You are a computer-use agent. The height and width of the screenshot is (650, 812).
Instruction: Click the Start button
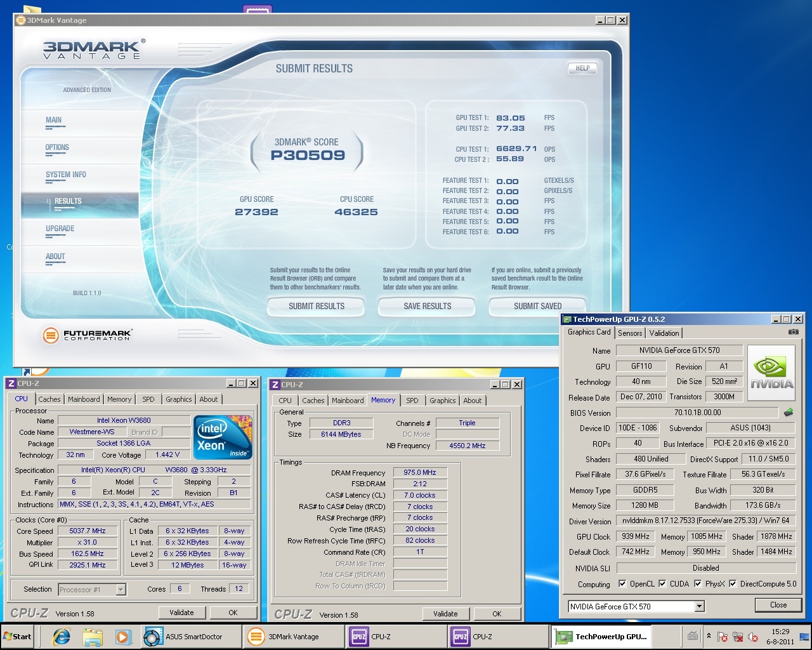18,637
